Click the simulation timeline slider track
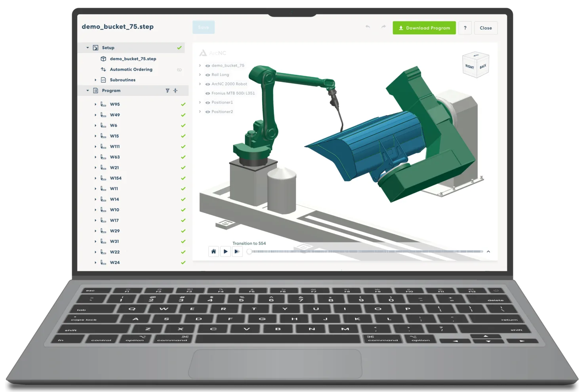Image resolution: width=585 pixels, height=392 pixels. [364, 251]
